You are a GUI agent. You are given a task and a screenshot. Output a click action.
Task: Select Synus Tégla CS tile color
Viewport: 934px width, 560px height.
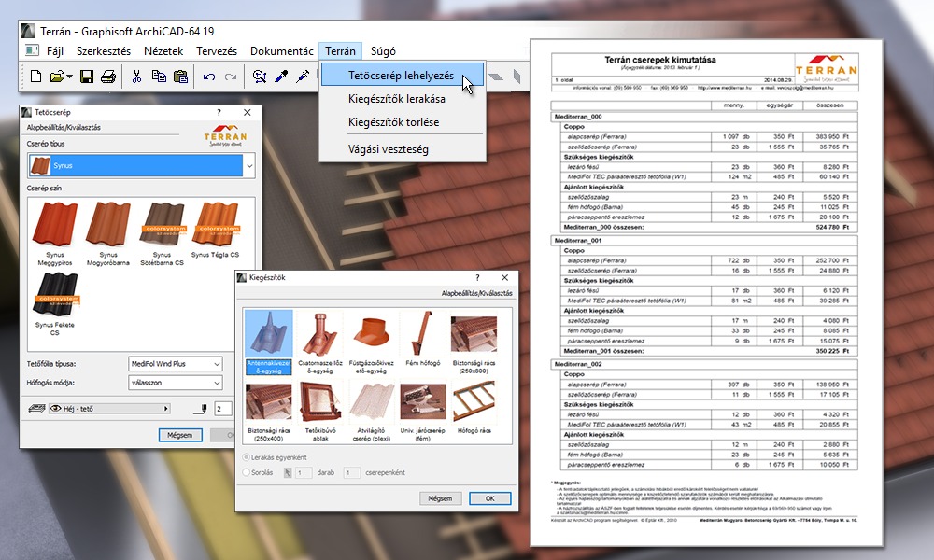[215, 230]
